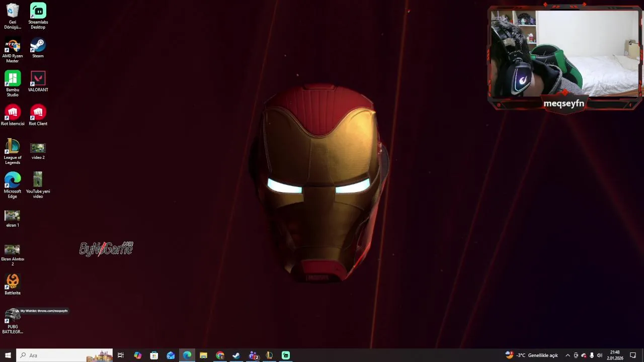The width and height of the screenshot is (644, 362).
Task: Select the "YouTube yeni video" file
Action: pyautogui.click(x=38, y=186)
